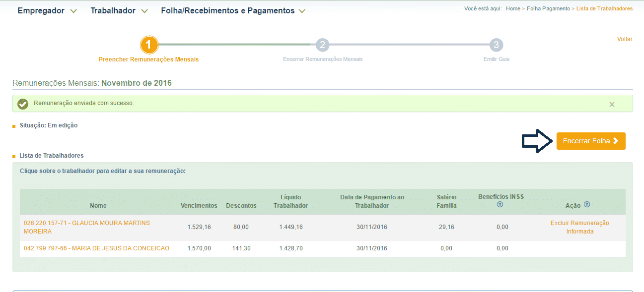644x292 pixels.
Task: Click the payment date in Glaucia's row
Action: click(x=372, y=227)
